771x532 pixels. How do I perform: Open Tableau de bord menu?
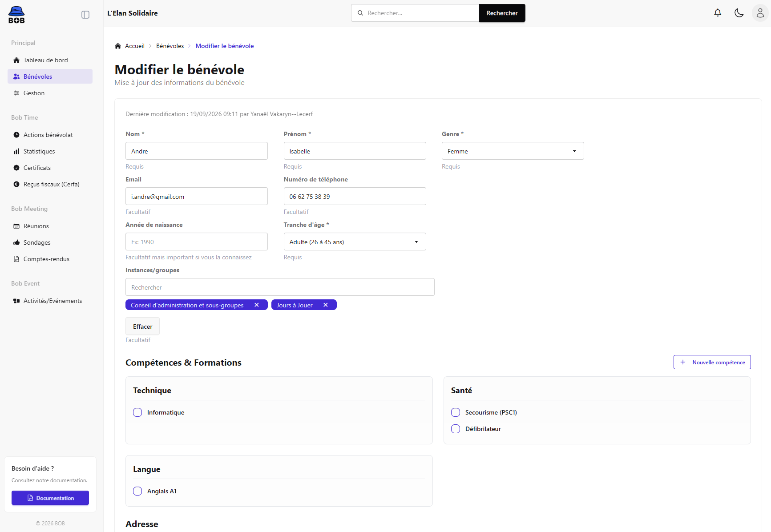tap(50, 60)
